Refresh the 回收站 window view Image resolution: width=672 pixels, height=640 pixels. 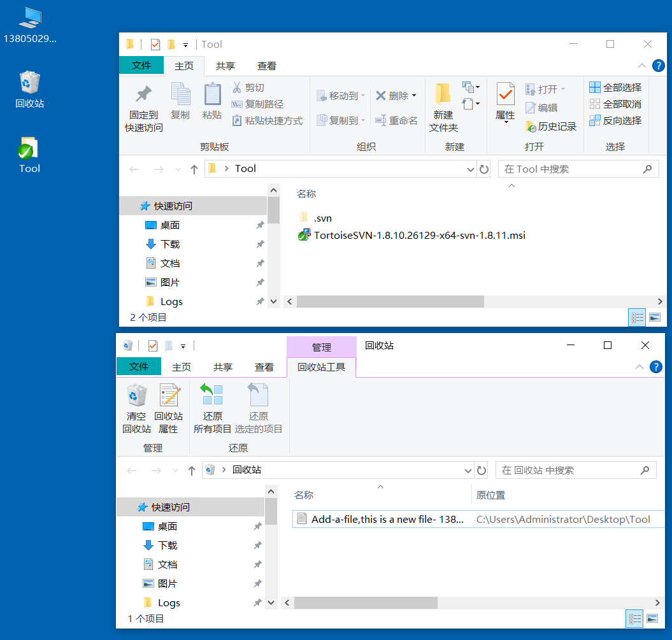[482, 471]
